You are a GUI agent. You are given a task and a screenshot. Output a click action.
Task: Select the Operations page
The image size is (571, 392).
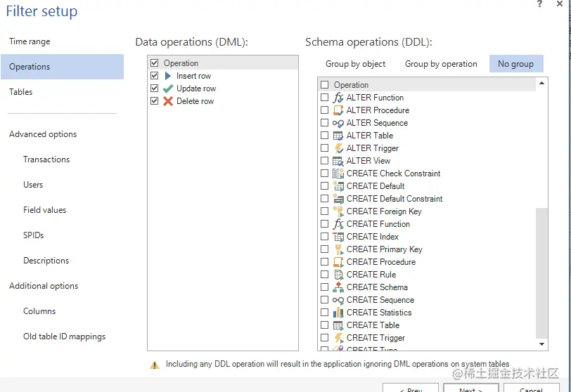[x=63, y=67]
